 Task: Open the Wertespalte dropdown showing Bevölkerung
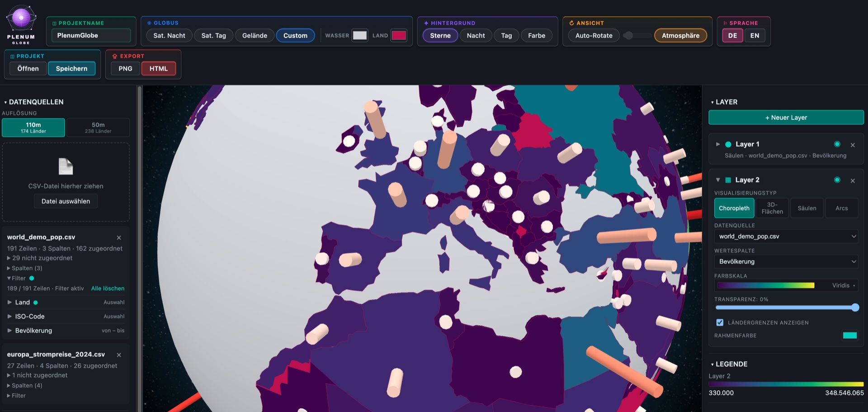pyautogui.click(x=786, y=261)
